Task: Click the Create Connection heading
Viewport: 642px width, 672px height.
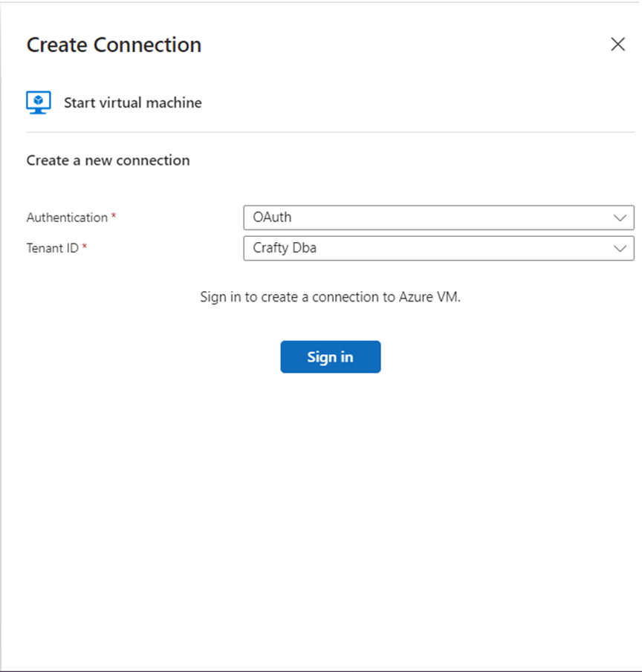Action: [114, 45]
